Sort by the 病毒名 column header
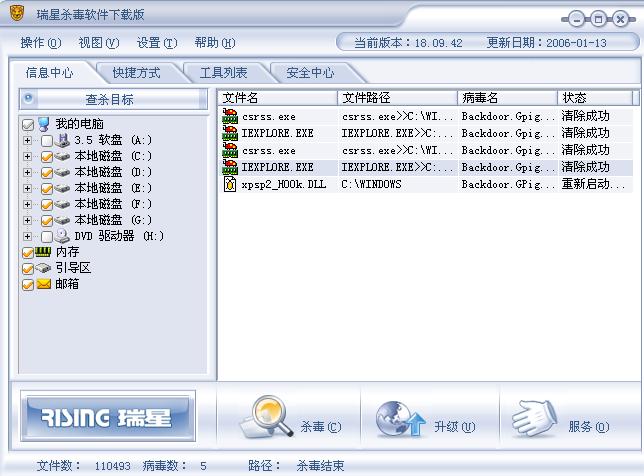 [x=507, y=98]
